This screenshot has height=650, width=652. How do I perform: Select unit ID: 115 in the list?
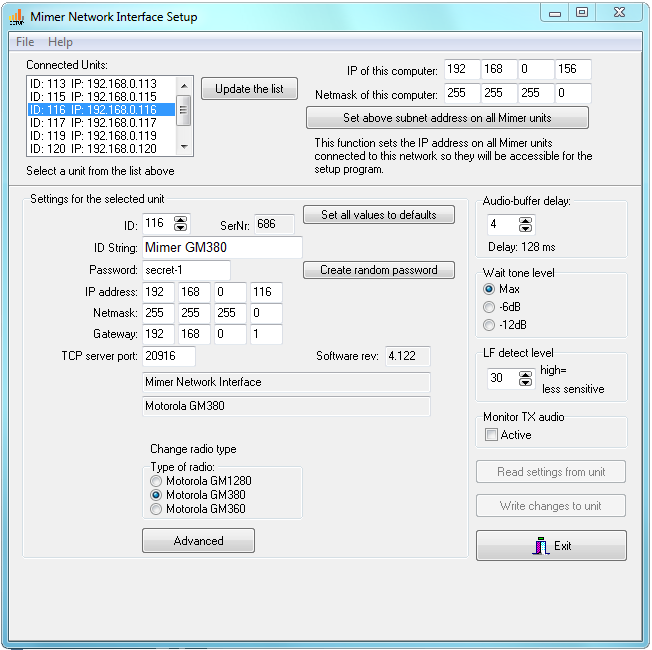click(x=101, y=96)
